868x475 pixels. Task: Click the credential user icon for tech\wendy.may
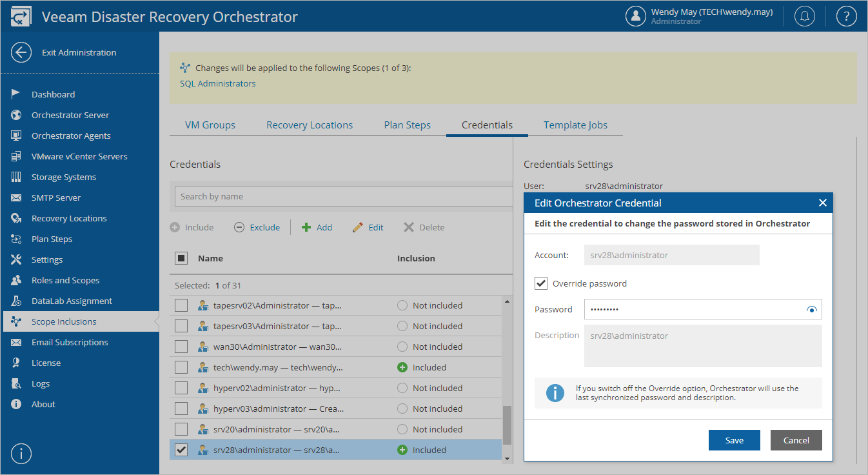coord(203,367)
